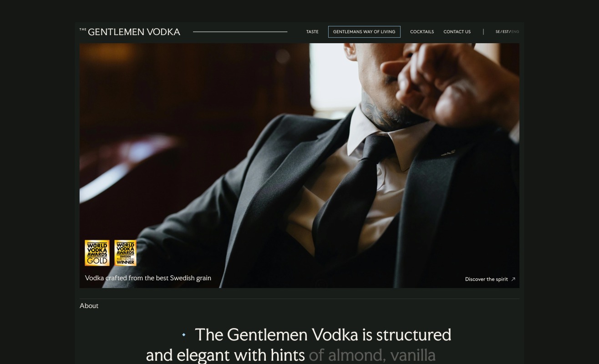Open the Contact Us link
The height and width of the screenshot is (364, 599).
(457, 32)
